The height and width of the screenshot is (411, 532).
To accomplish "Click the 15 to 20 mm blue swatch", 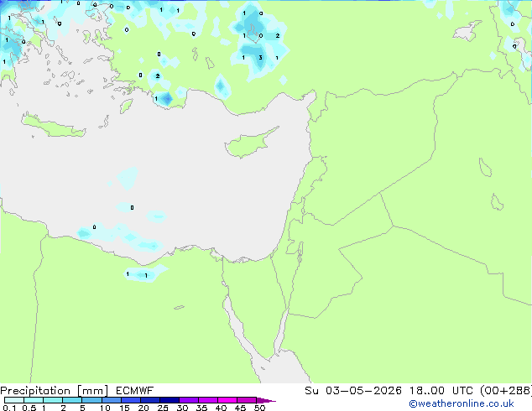I will click(x=131, y=400).
